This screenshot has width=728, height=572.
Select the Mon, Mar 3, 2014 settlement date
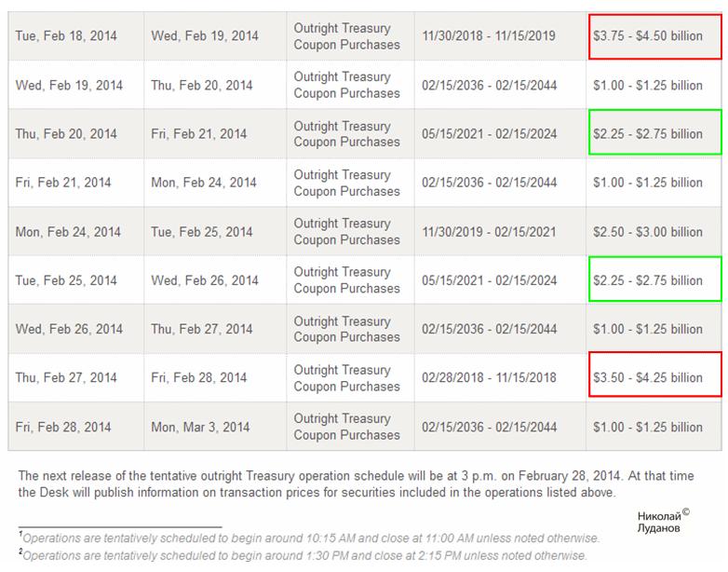(200, 428)
